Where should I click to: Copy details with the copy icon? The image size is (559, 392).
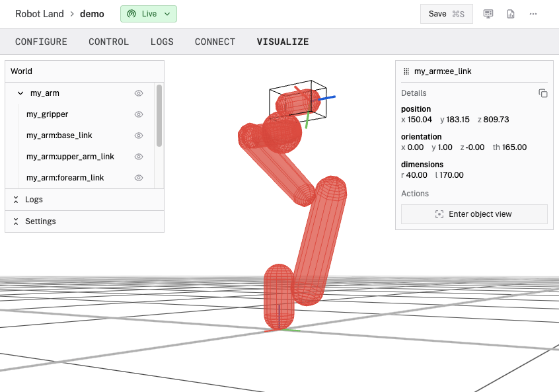(543, 93)
